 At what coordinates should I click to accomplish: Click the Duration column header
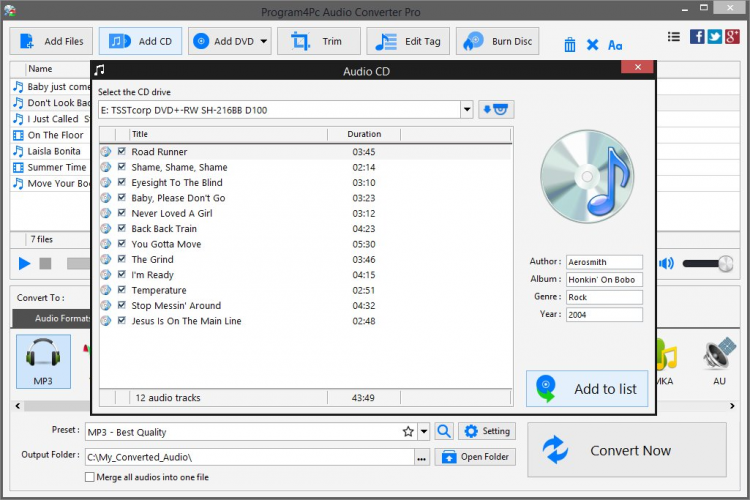point(364,134)
